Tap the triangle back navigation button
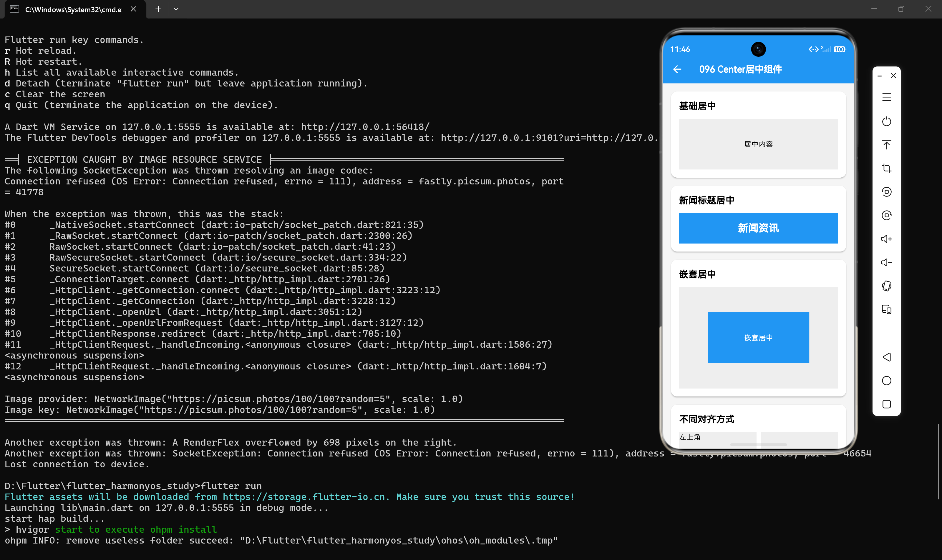 pyautogui.click(x=886, y=357)
